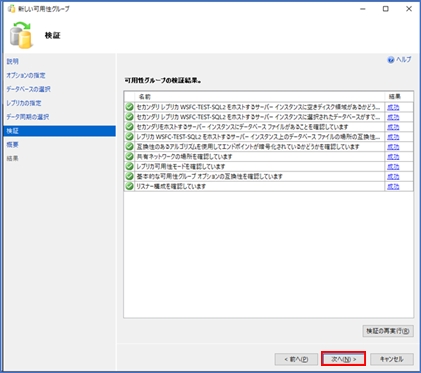Select row 互換性のあるアルゴリズムを使用してエンドポイント
421x373 pixels.
click(269, 147)
